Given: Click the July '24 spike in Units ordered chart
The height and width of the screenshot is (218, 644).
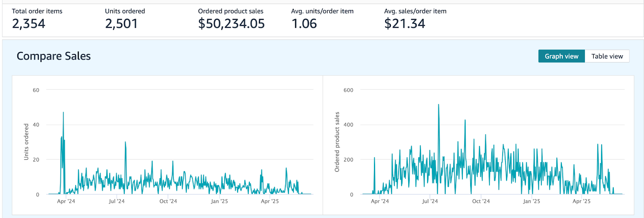Looking at the screenshot, I should click(125, 143).
